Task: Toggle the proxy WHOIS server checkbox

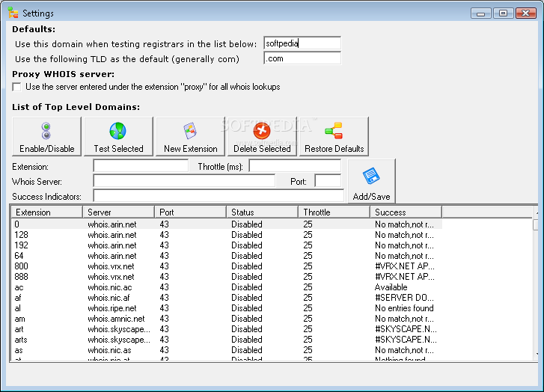Action: coord(16,87)
